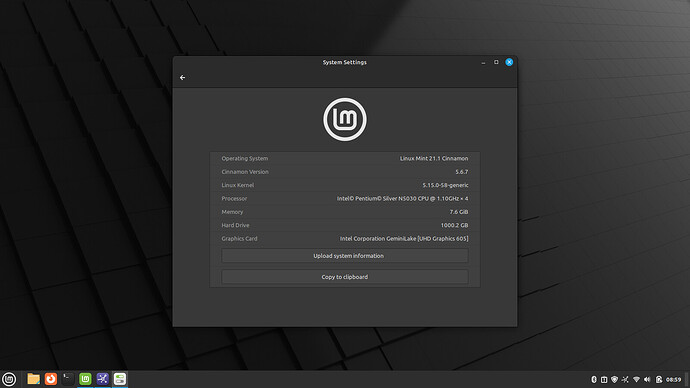
Task: Open the purple network app in the panel
Action: [103, 379]
